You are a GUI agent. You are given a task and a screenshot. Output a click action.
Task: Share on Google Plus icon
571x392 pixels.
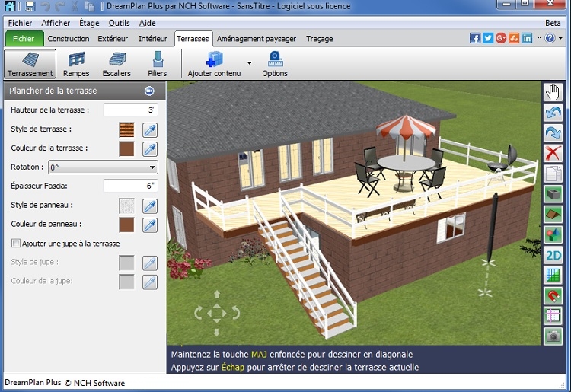[501, 38]
